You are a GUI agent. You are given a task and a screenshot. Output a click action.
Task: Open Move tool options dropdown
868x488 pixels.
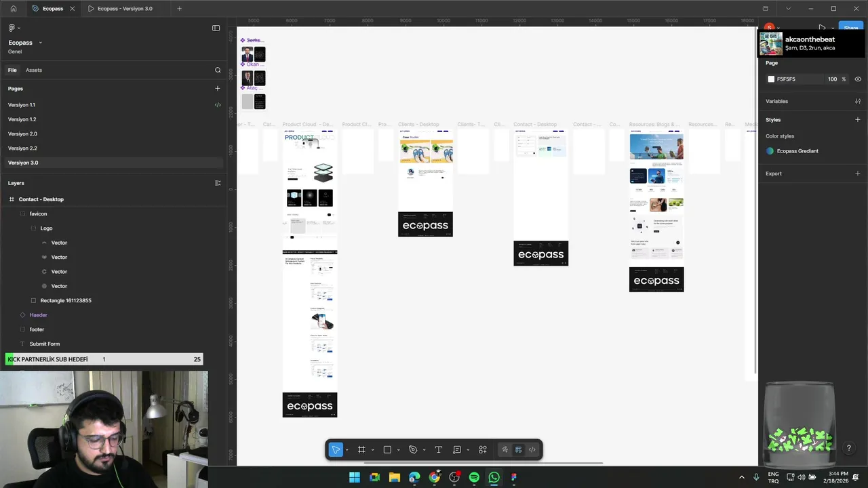[x=347, y=450]
